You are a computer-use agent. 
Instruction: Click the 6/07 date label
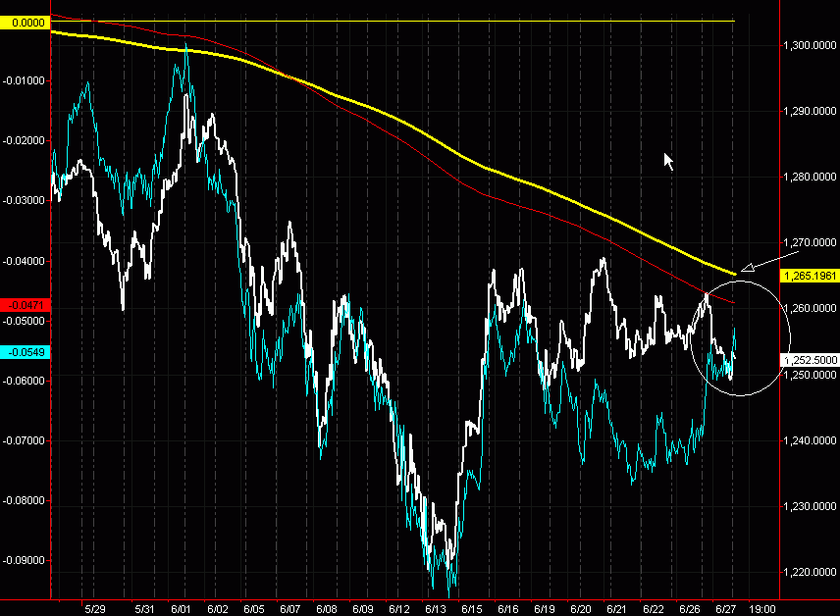[x=289, y=609]
